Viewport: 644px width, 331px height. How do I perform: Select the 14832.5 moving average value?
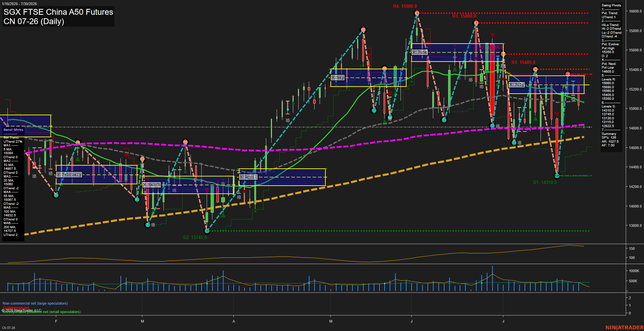click(10, 215)
